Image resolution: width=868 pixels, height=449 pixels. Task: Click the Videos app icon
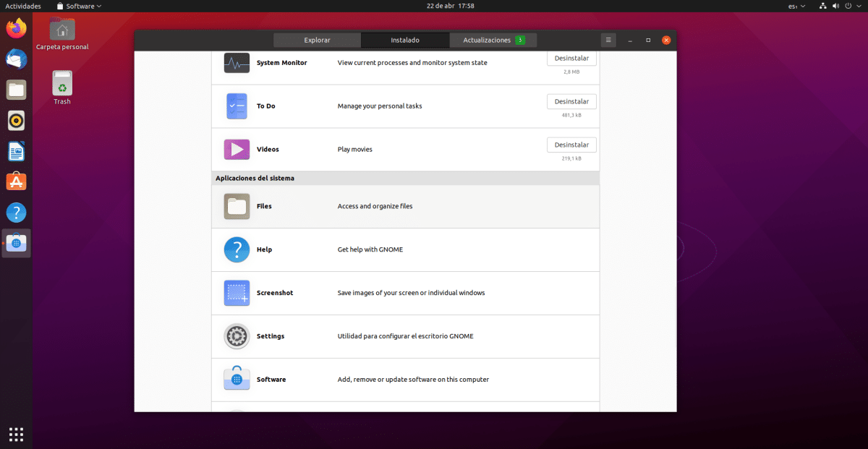(x=237, y=150)
